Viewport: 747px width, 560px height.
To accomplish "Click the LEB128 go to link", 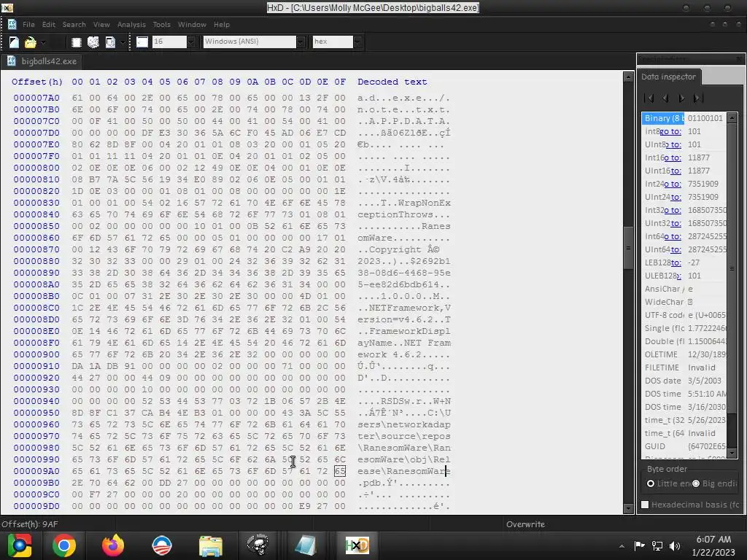I will [676, 262].
